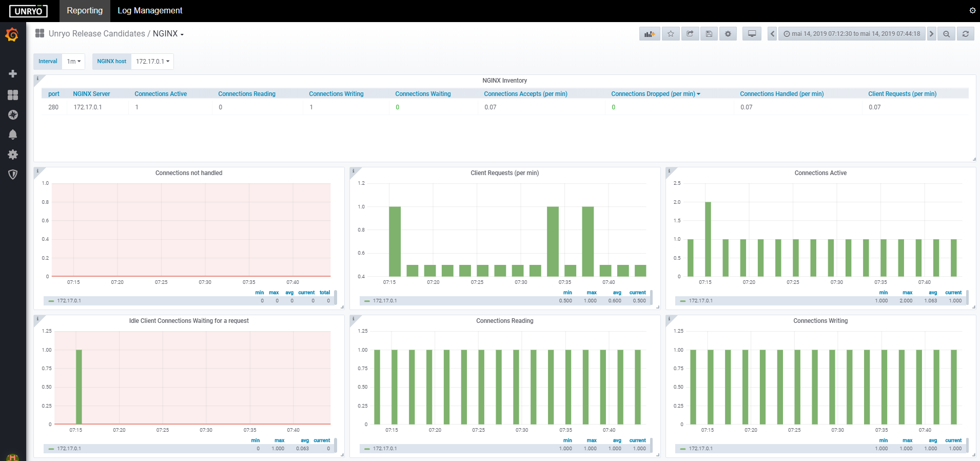
Task: Sort by Connections Waiting column header
Action: coord(423,94)
